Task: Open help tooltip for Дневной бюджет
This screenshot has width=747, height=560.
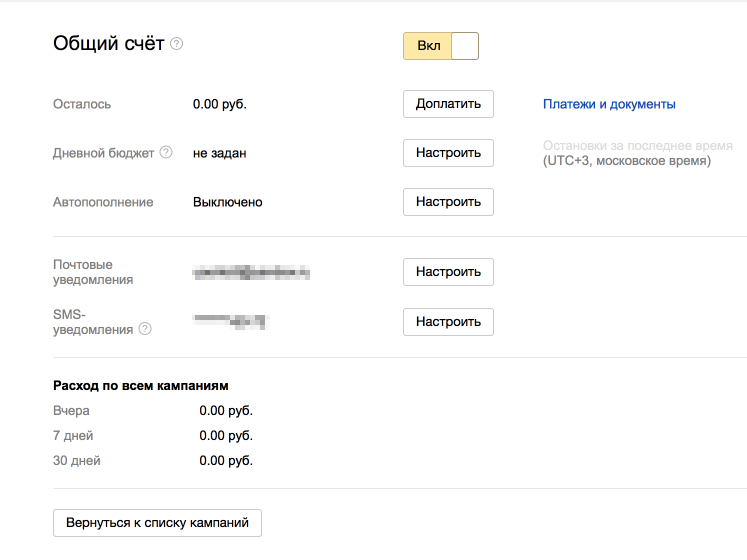Action: point(166,153)
